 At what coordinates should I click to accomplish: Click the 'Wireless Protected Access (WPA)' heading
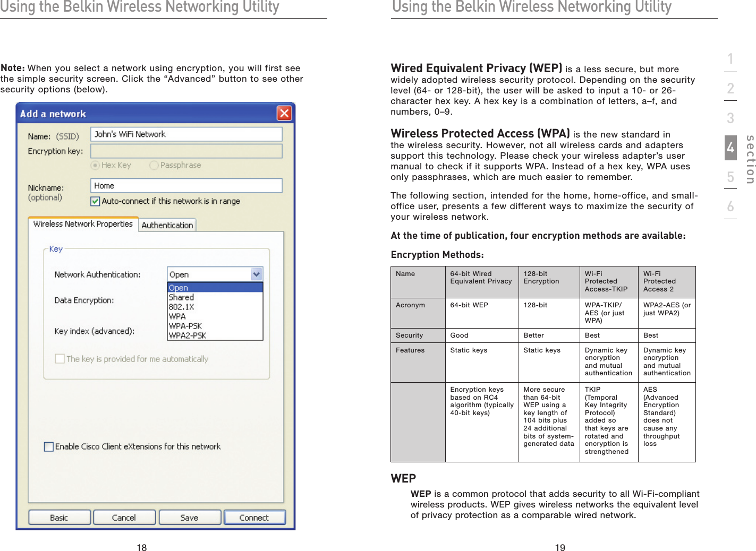480,133
